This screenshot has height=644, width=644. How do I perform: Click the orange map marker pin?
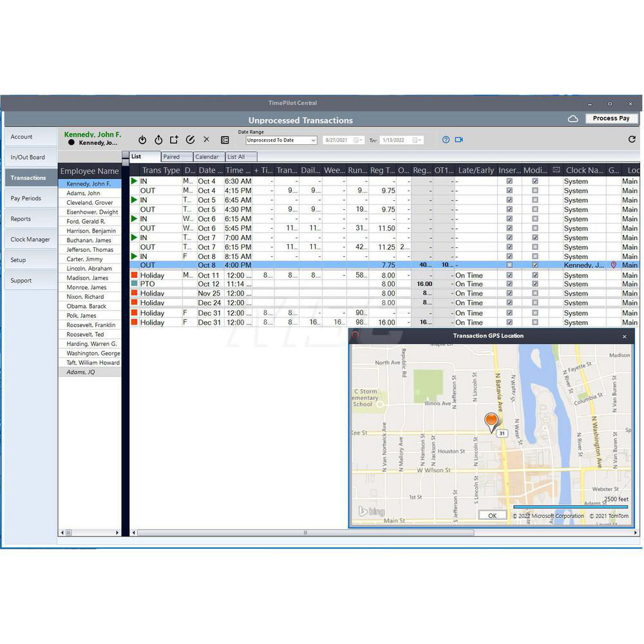(x=491, y=422)
